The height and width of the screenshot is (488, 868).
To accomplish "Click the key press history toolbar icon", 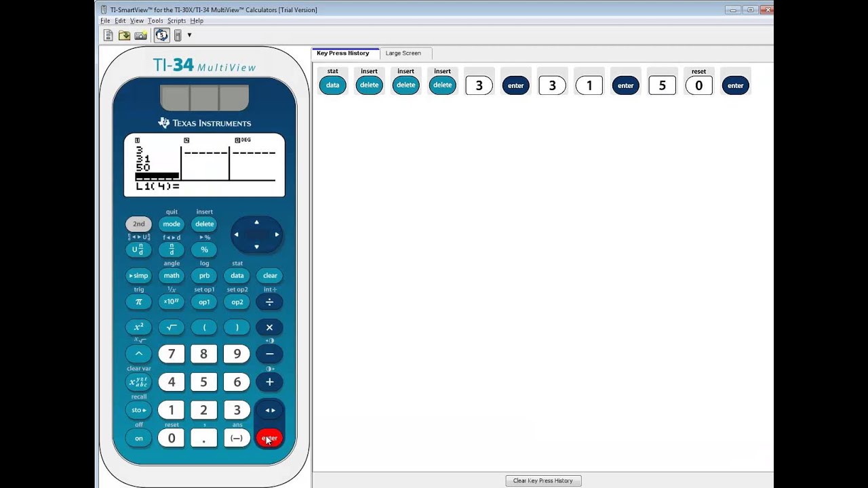I will coord(161,35).
